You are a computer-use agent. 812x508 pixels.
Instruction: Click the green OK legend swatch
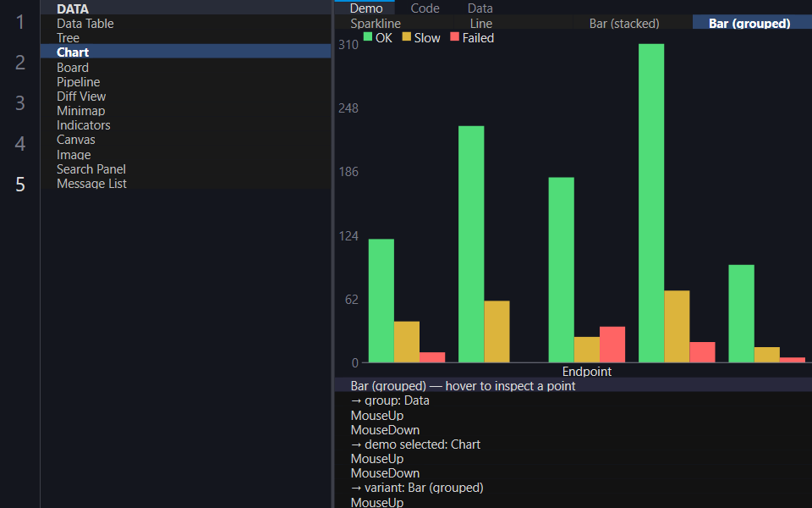tap(368, 36)
